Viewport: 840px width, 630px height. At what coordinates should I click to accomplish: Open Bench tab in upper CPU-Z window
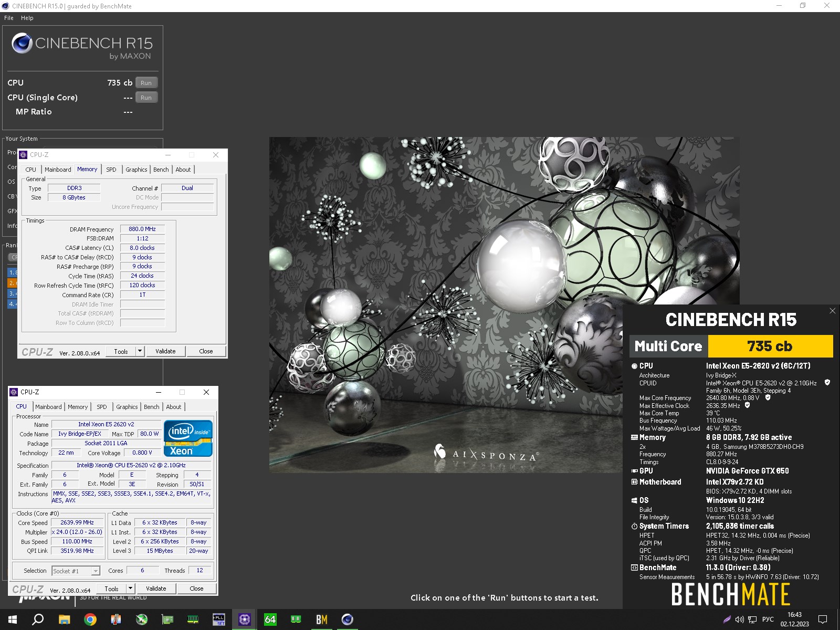click(x=161, y=170)
